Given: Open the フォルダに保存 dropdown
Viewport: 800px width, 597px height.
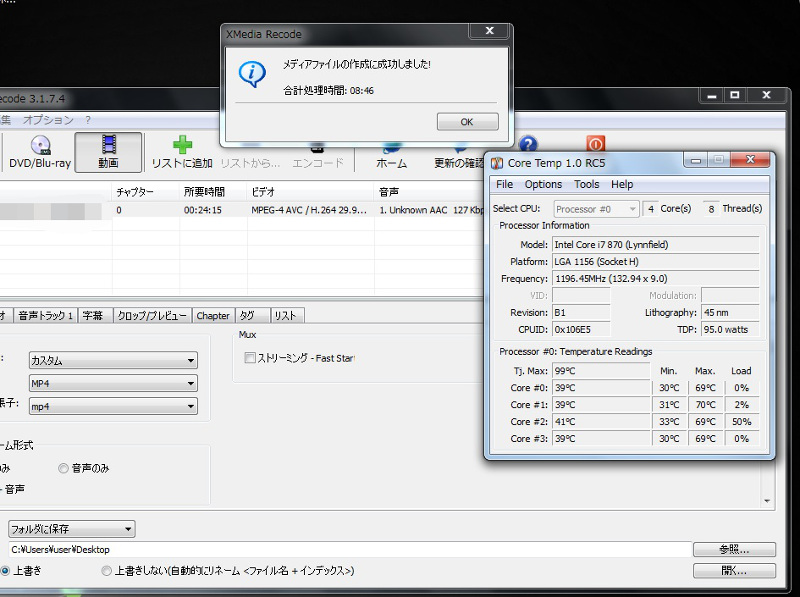Looking at the screenshot, I should tap(71, 529).
